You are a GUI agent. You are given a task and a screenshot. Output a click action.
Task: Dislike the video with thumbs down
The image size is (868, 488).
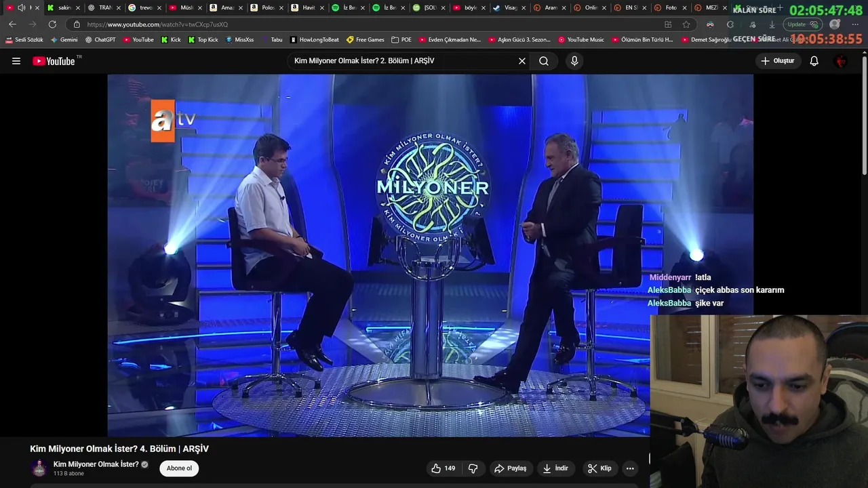(473, 468)
